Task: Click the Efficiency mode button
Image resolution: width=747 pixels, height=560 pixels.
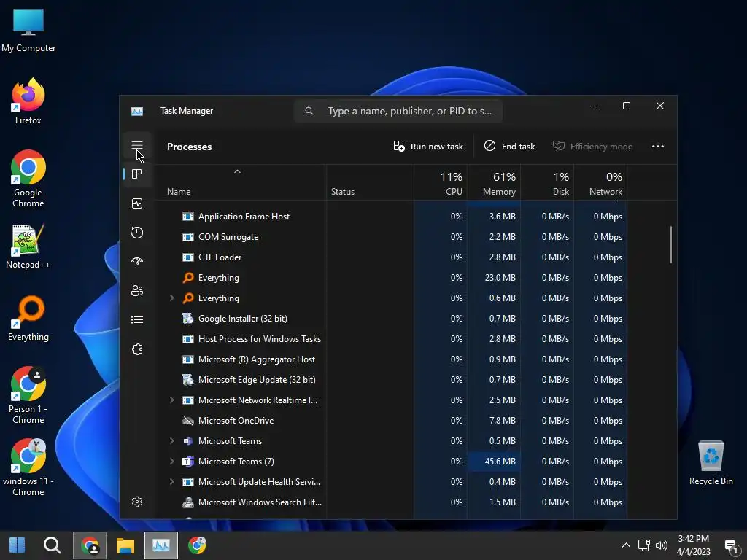Action: tap(592, 147)
